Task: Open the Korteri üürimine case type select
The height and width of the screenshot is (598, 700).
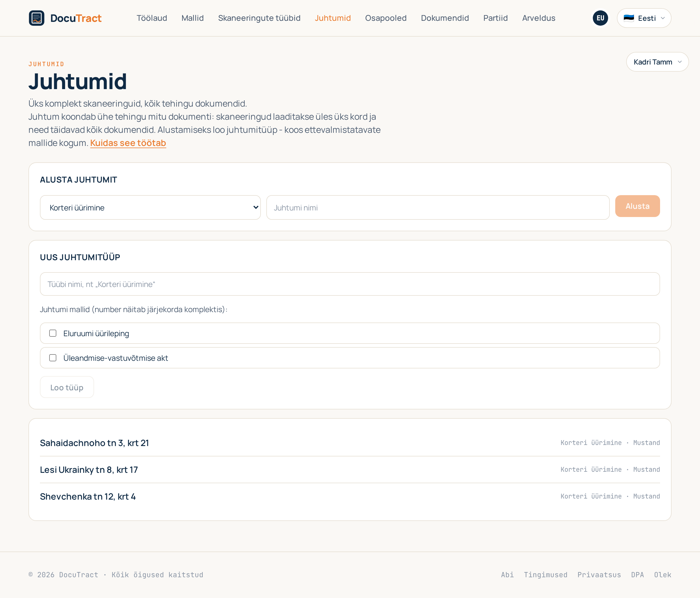Action: coord(150,207)
